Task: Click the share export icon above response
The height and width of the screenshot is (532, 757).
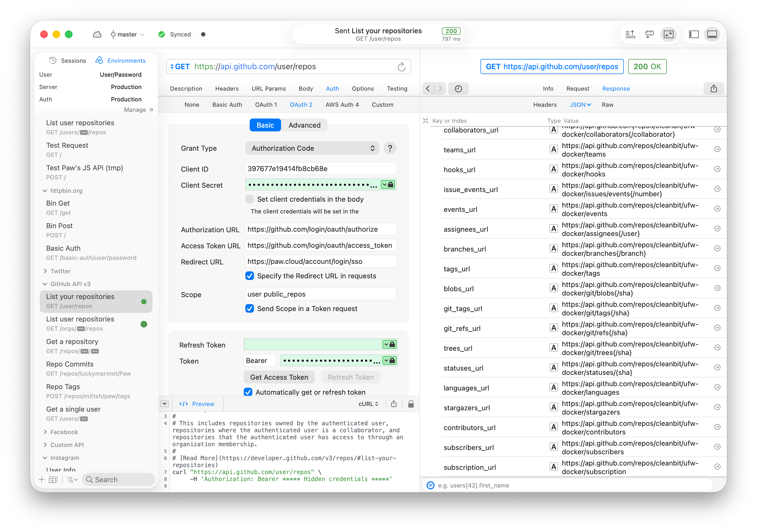Action: (714, 88)
